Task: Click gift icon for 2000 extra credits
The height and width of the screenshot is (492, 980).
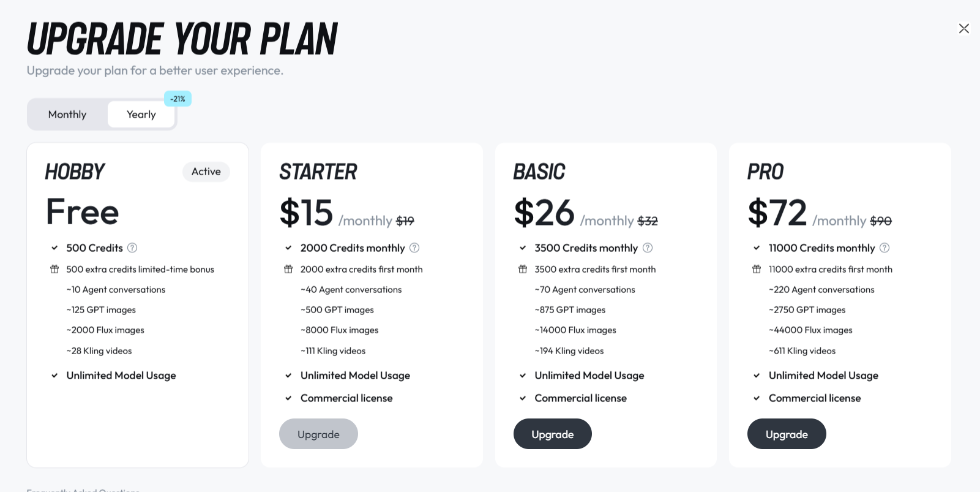Action: click(x=288, y=269)
